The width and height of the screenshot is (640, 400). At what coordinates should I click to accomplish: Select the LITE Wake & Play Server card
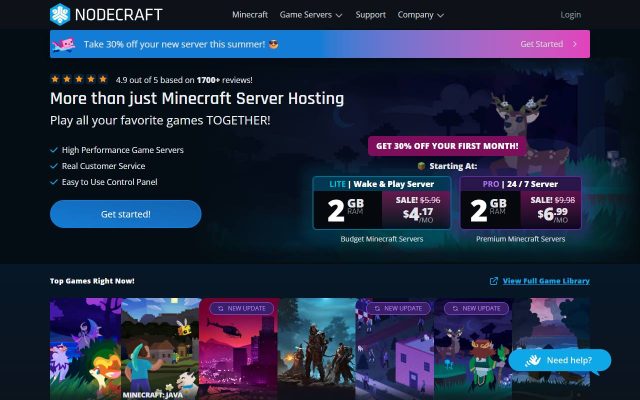tap(382, 203)
